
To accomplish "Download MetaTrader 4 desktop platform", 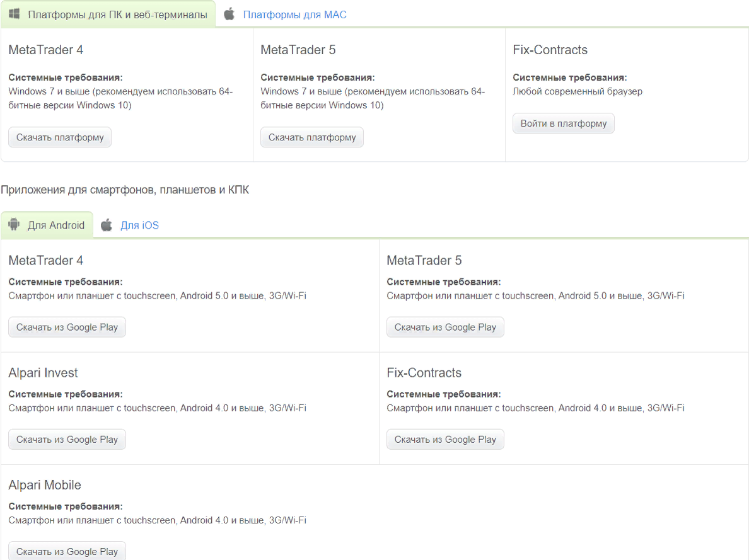I will pyautogui.click(x=60, y=137).
